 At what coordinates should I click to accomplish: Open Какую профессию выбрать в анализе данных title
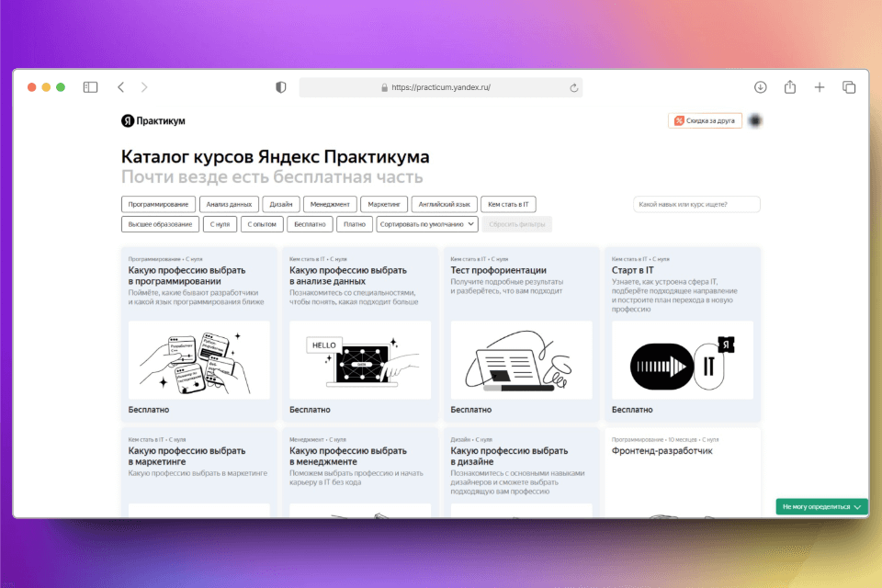347,276
